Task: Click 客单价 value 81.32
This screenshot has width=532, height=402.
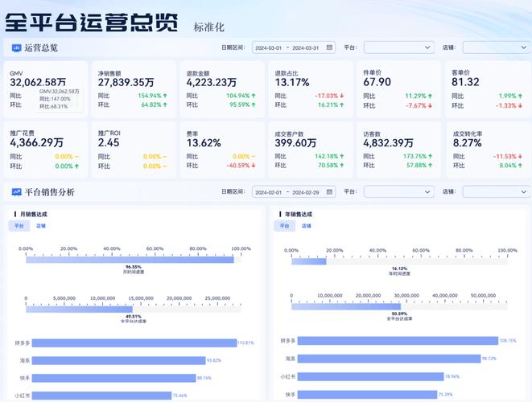Action: point(465,82)
